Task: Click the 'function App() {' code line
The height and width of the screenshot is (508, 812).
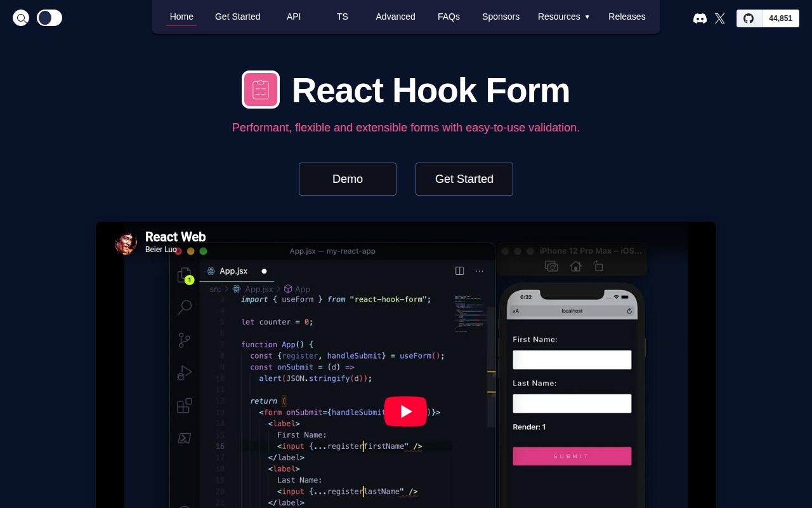Action: point(277,344)
